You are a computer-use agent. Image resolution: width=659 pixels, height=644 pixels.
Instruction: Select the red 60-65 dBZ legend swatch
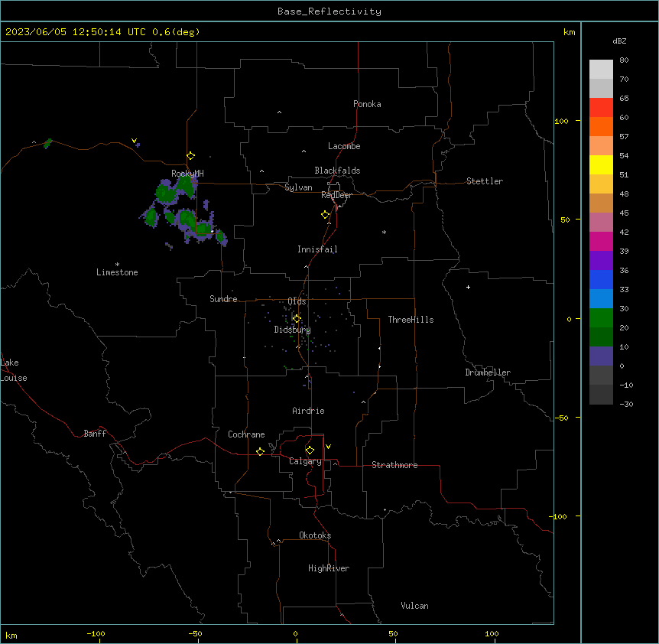click(x=601, y=107)
